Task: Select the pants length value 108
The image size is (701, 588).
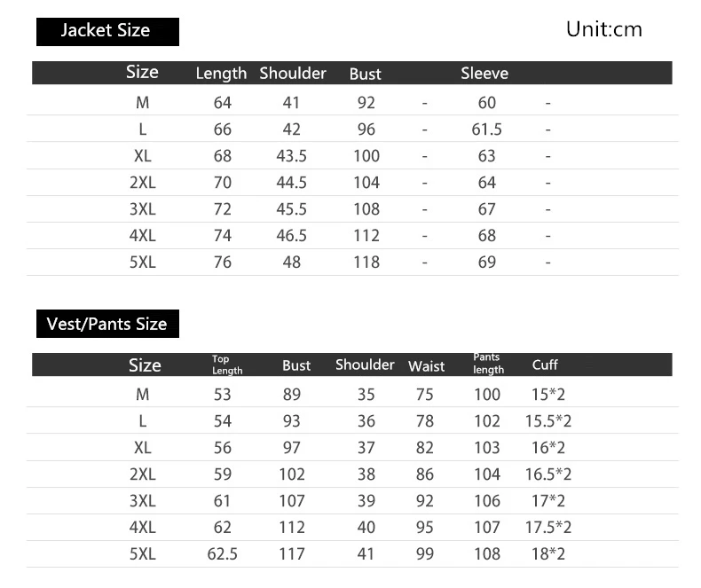Action: (487, 554)
